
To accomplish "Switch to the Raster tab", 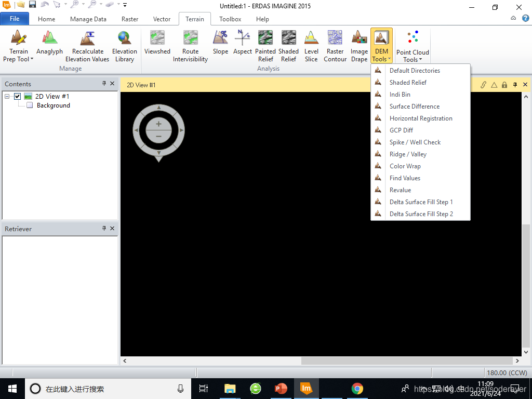I will click(x=130, y=19).
